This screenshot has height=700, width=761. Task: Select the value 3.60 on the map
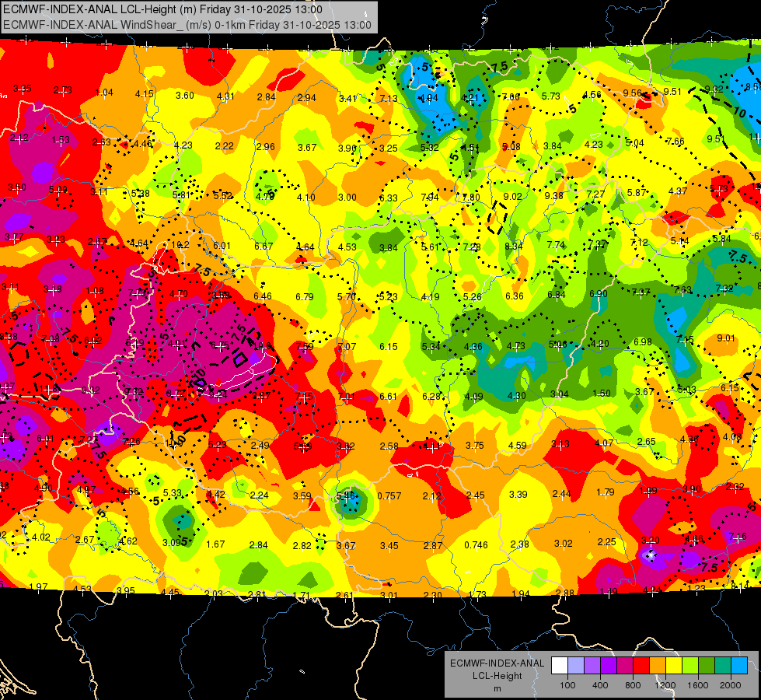pos(185,95)
